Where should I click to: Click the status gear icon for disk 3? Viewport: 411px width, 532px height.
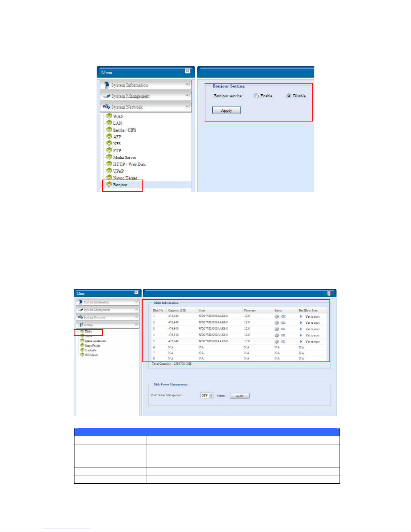(x=277, y=329)
